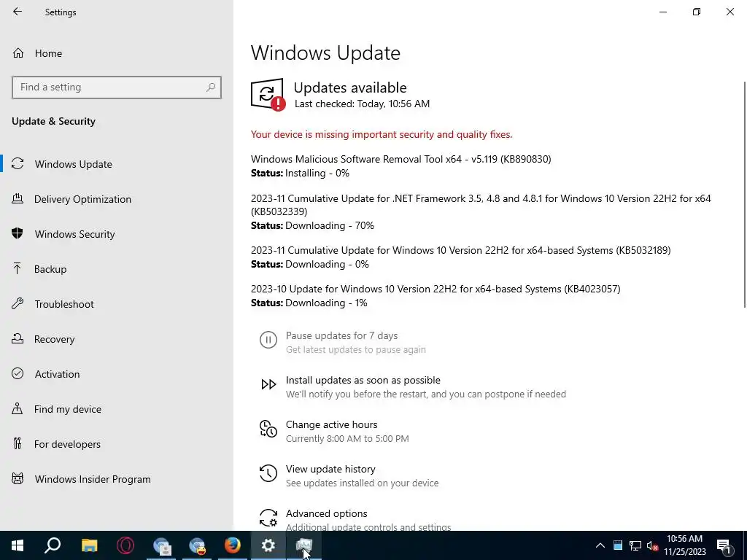
Task: Click the update history clock icon
Action: [268, 473]
